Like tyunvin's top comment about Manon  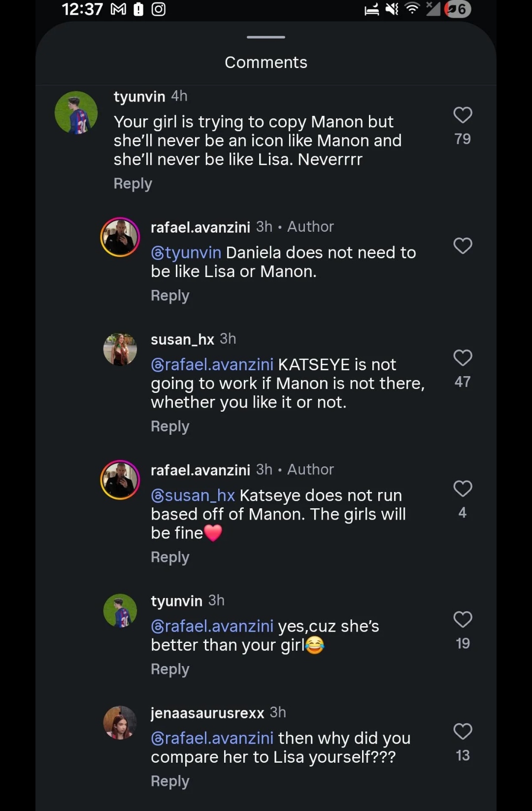click(x=463, y=115)
